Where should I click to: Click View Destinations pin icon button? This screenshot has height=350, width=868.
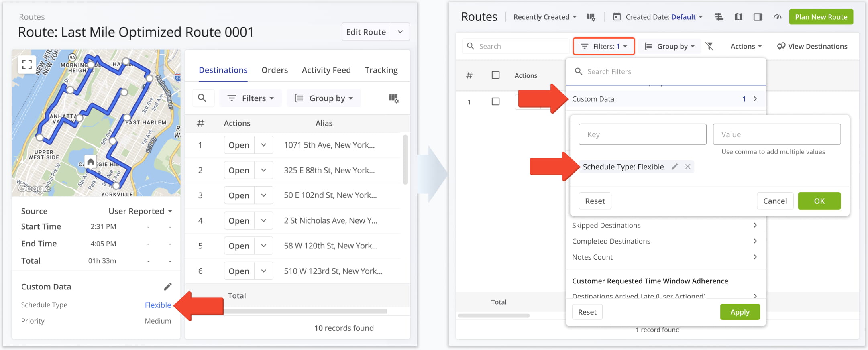coord(812,46)
